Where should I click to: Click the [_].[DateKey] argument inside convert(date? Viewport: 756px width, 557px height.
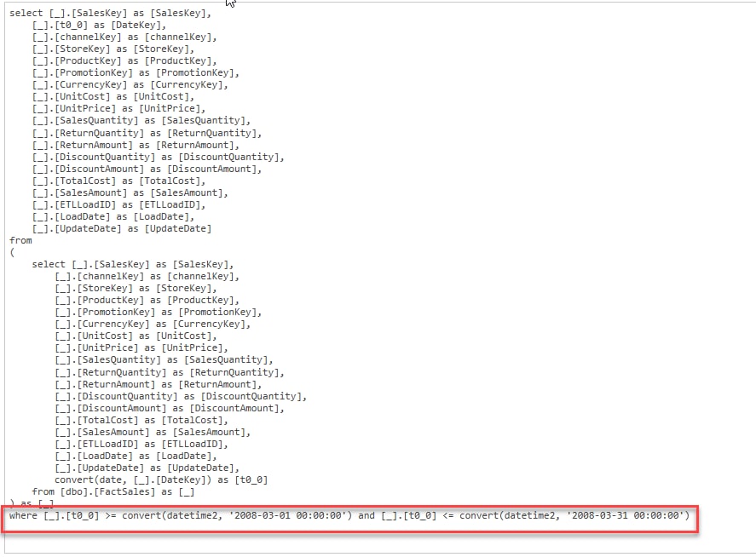click(x=170, y=479)
